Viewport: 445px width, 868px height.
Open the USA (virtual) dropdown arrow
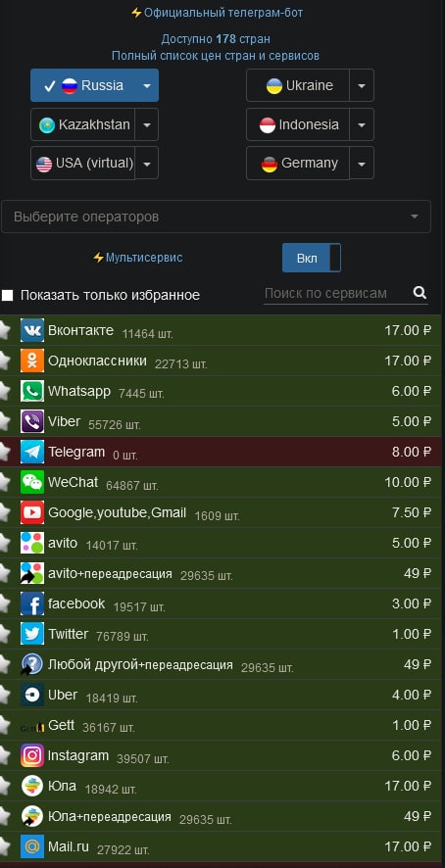pos(147,164)
